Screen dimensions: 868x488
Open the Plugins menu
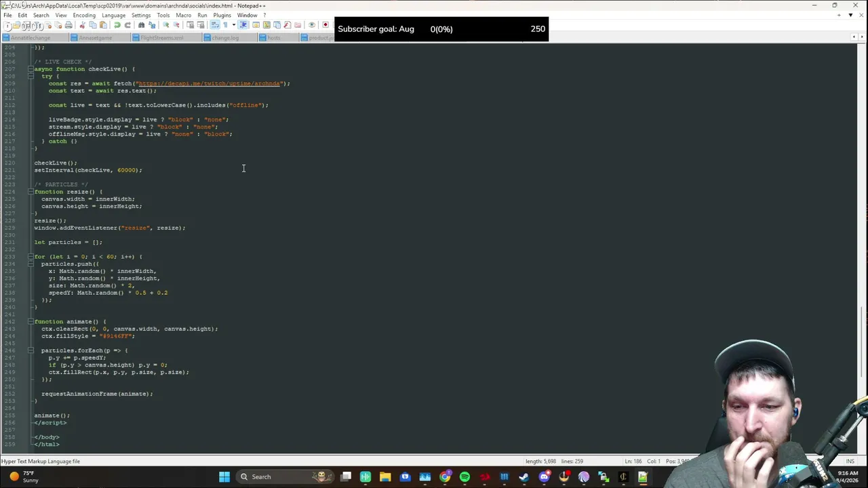pyautogui.click(x=222, y=15)
